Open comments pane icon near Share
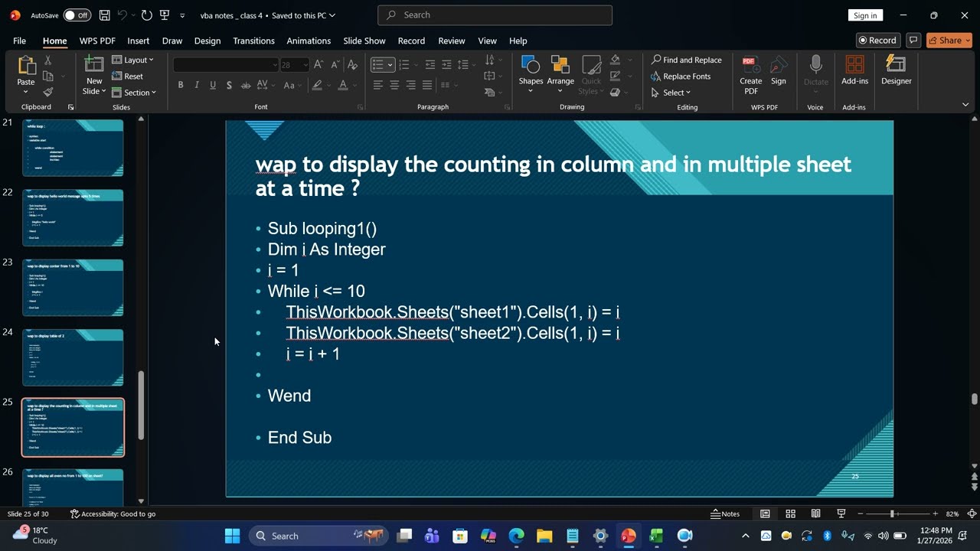The height and width of the screenshot is (551, 980). click(x=913, y=41)
